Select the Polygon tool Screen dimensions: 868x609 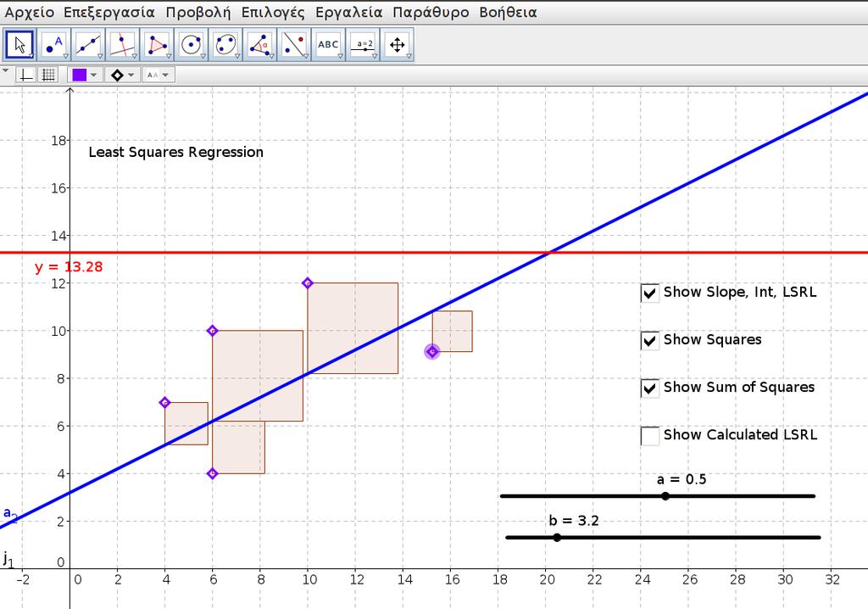click(157, 45)
